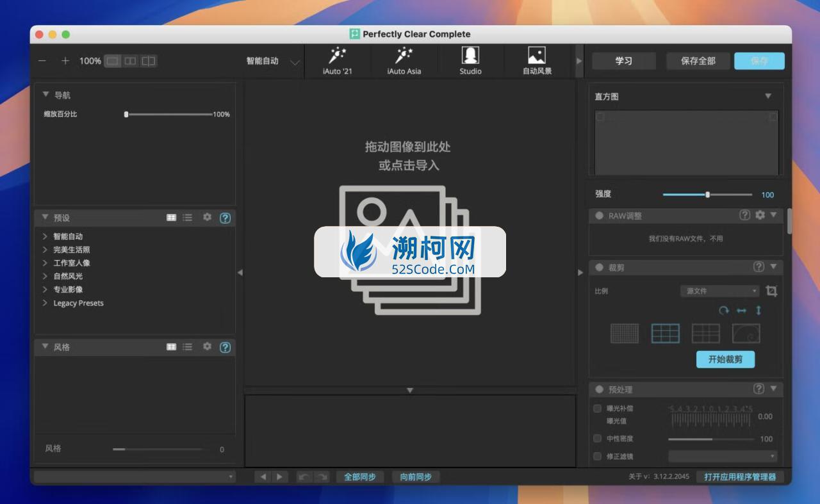The height and width of the screenshot is (504, 820).
Task: Zoom out with the minus icon
Action: (x=42, y=61)
